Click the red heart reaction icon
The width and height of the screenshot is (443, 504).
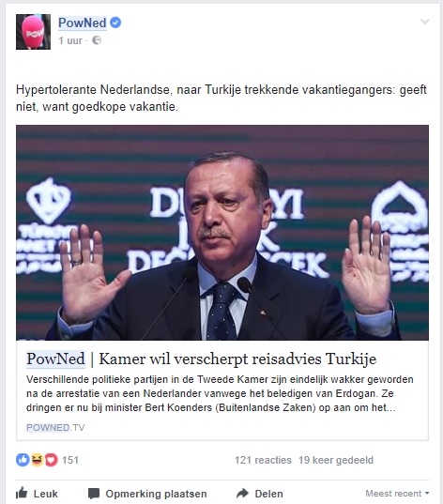pos(51,460)
